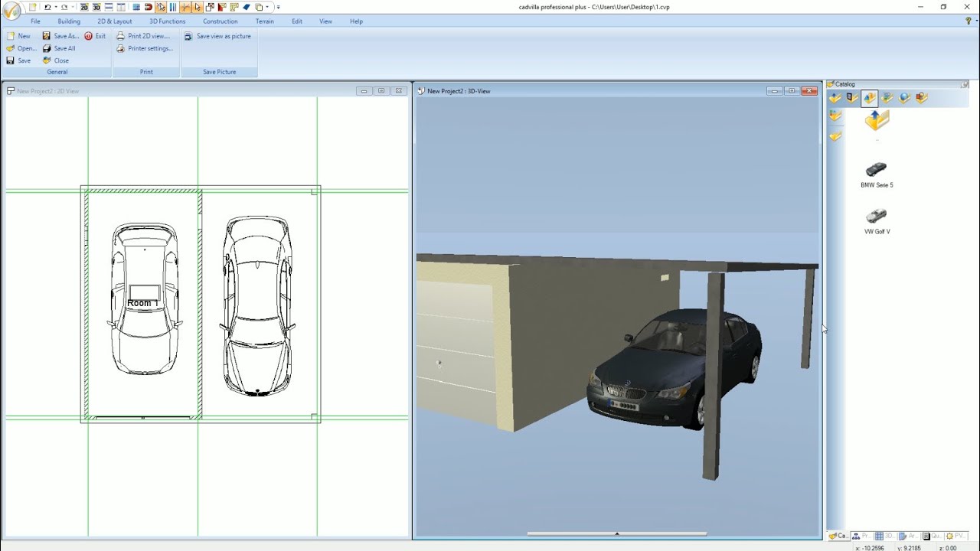Select the catalog globe folder icon
Viewport: 980px width, 551px height.
[x=904, y=98]
